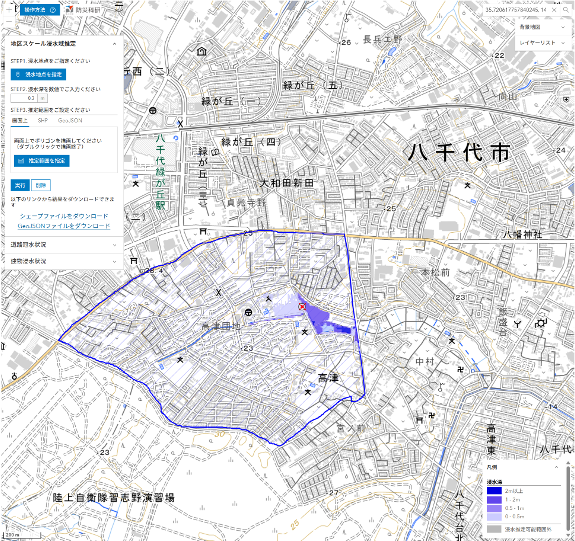Expand the 建物浸水状況 section
Screen dimensions: 575x541
63,262
